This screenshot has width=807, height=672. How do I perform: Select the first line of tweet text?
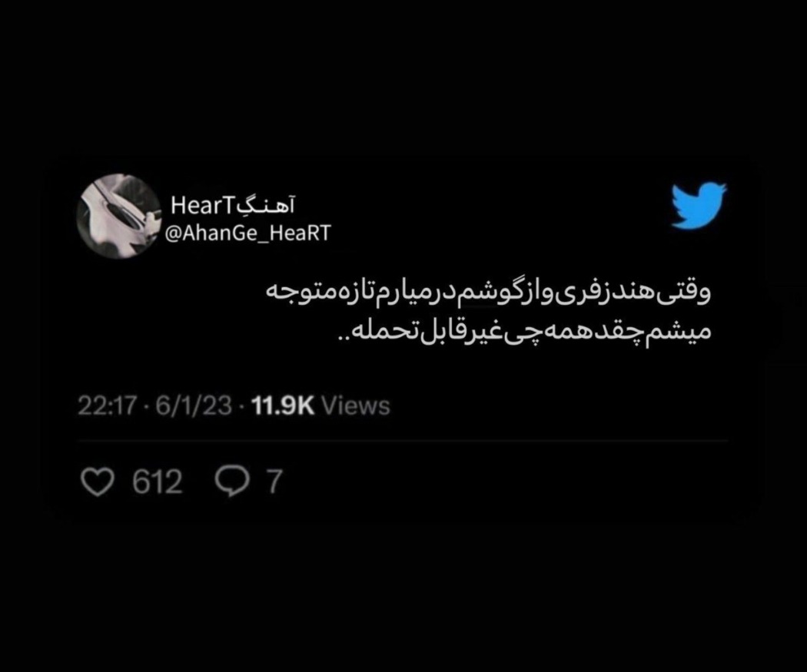point(488,295)
